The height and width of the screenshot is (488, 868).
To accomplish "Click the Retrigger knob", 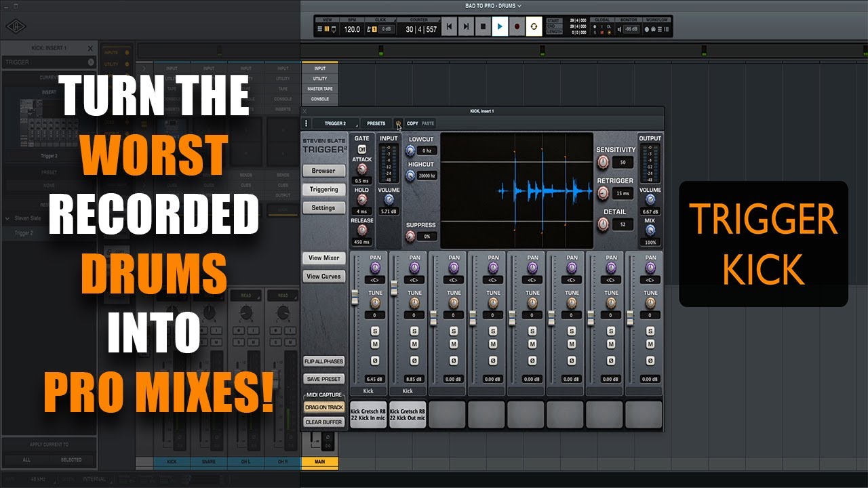I will [603, 193].
